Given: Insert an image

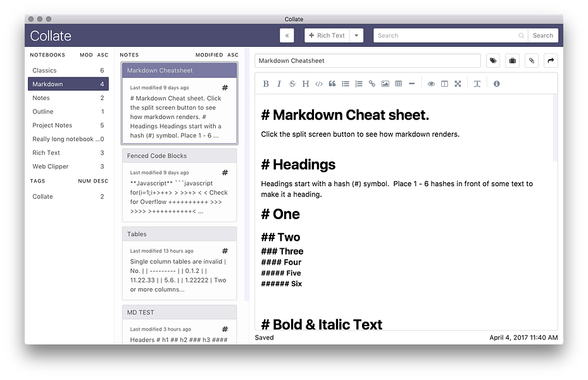Looking at the screenshot, I should click(385, 84).
